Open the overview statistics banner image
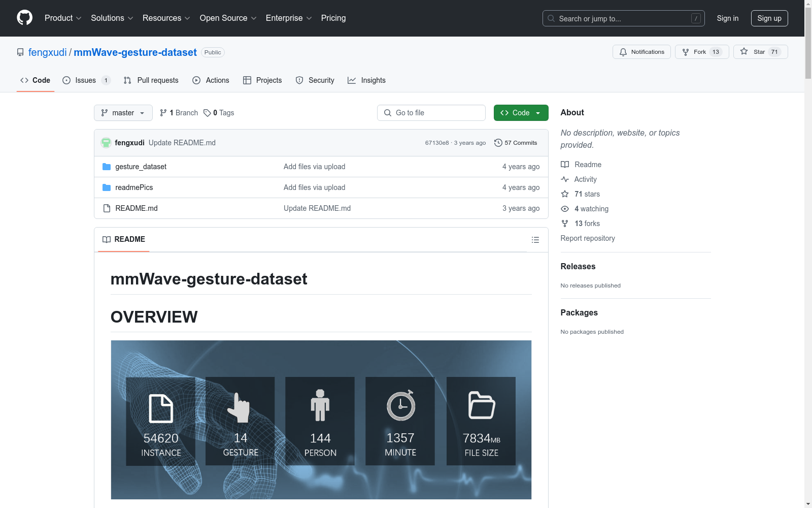812x508 pixels. coord(321,420)
